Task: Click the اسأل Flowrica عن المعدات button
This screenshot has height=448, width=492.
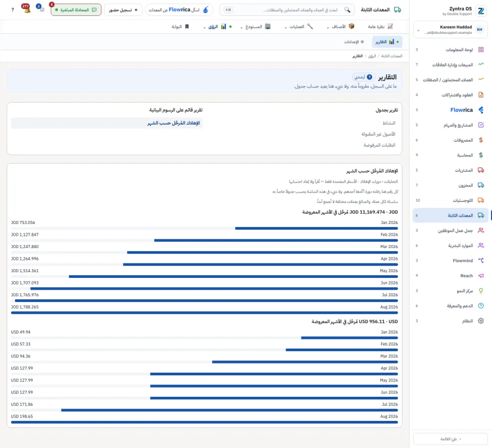Action: (x=179, y=10)
